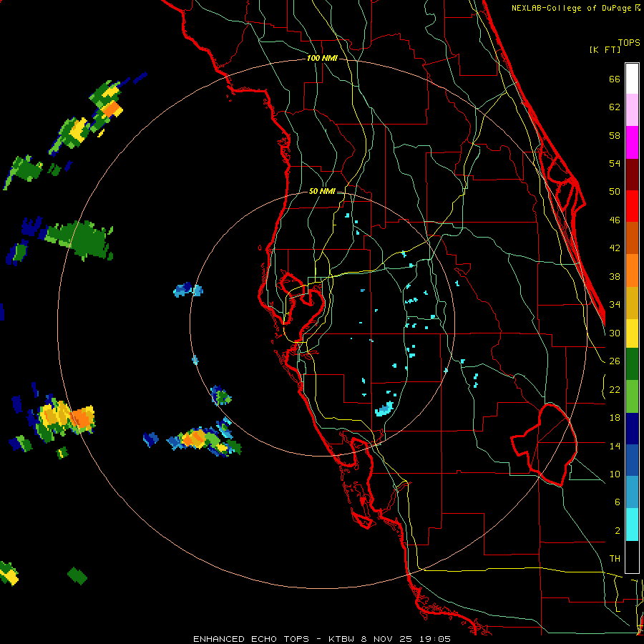Select the dark orange legend swatch near 42
The width and height of the screenshot is (644, 644).
coord(632,238)
